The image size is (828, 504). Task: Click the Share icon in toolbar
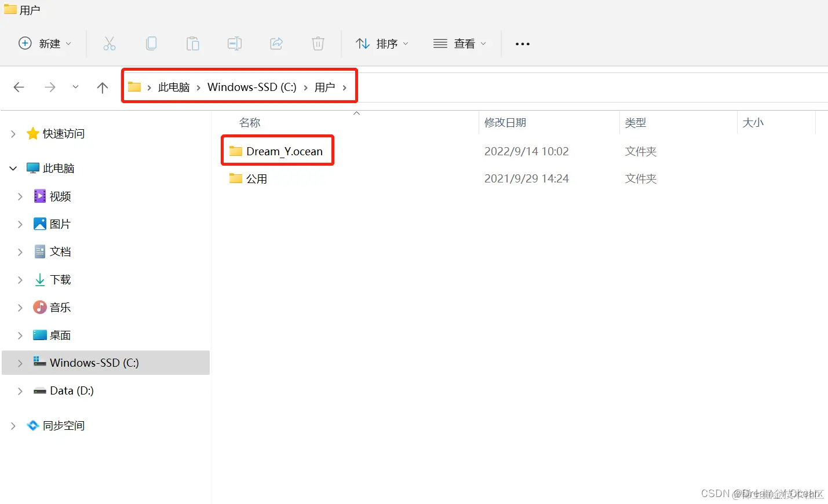[276, 43]
